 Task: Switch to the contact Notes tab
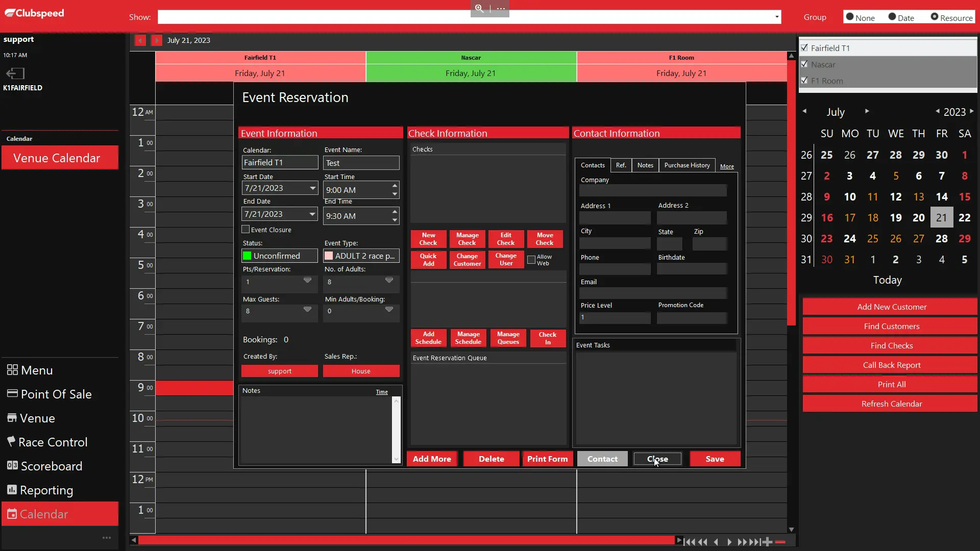645,165
